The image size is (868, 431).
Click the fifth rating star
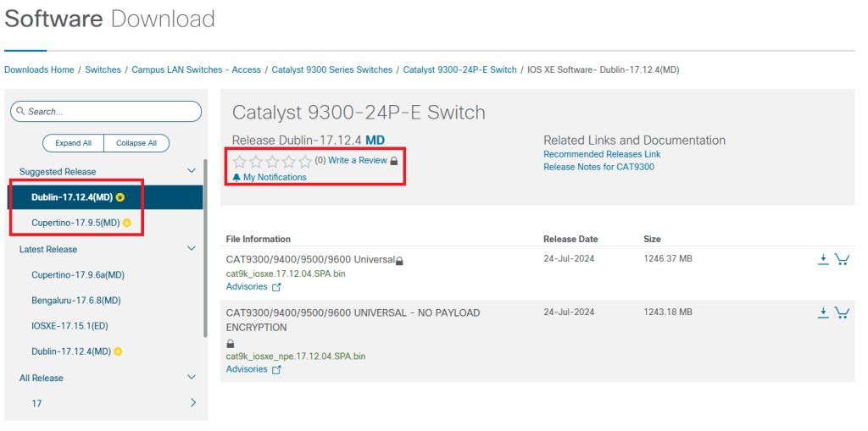click(305, 161)
